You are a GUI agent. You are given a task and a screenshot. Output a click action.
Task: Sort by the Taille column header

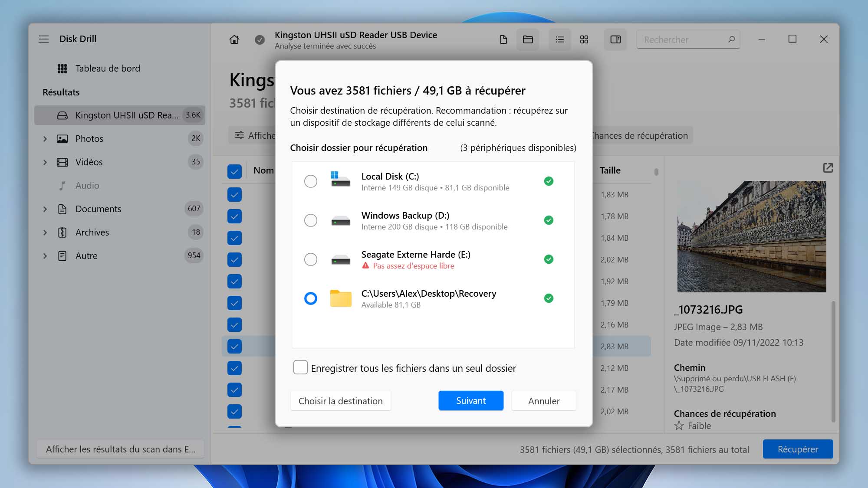pos(610,170)
